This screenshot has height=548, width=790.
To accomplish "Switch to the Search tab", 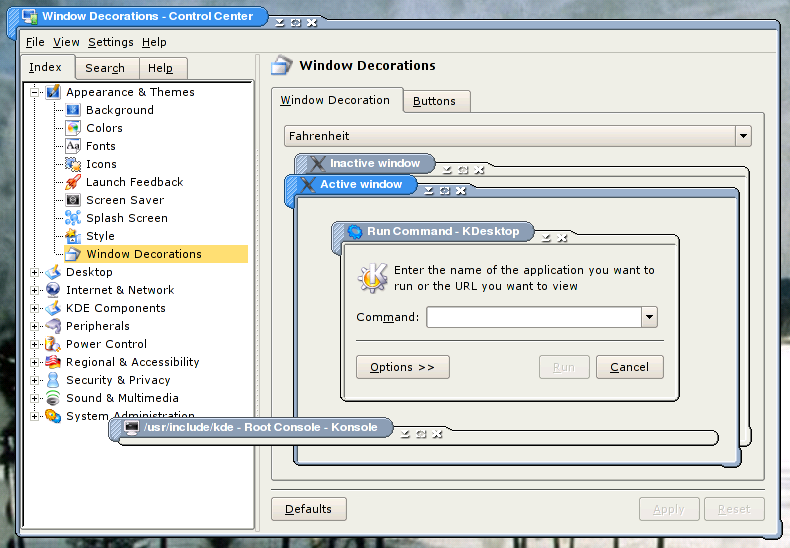I will (105, 68).
